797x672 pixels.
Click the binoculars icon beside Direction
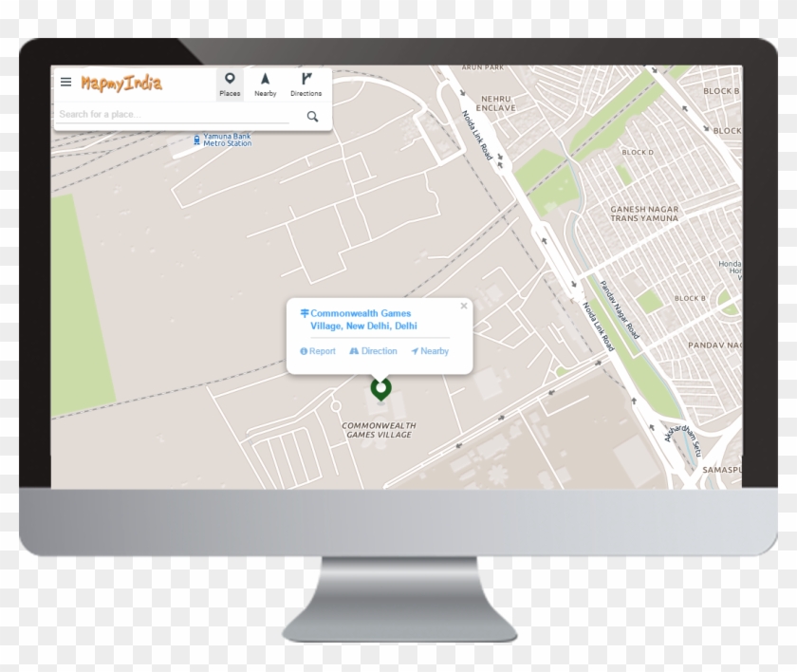pos(355,351)
